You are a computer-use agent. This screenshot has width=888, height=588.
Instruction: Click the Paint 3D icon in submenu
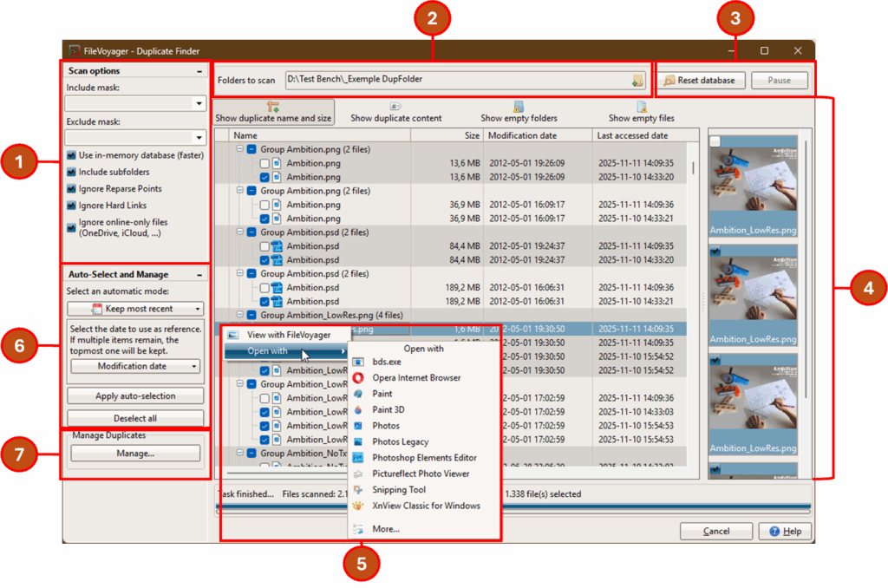358,410
